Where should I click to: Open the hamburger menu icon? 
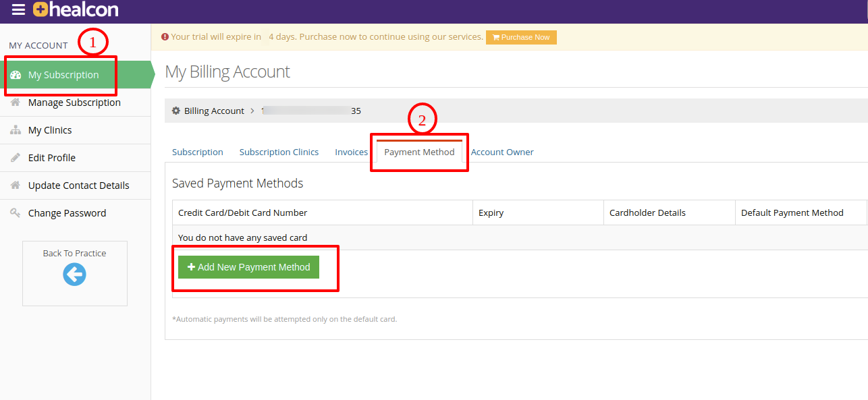click(x=18, y=10)
